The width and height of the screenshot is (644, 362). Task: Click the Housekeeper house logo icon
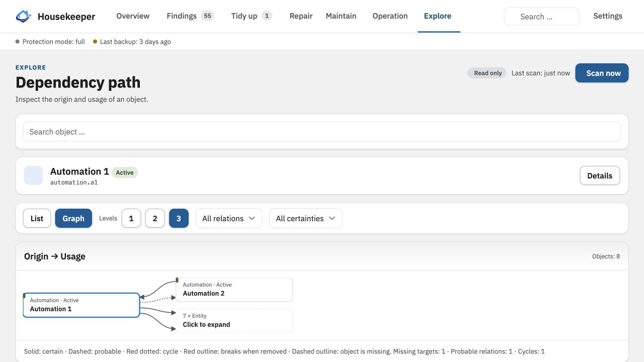click(x=24, y=16)
